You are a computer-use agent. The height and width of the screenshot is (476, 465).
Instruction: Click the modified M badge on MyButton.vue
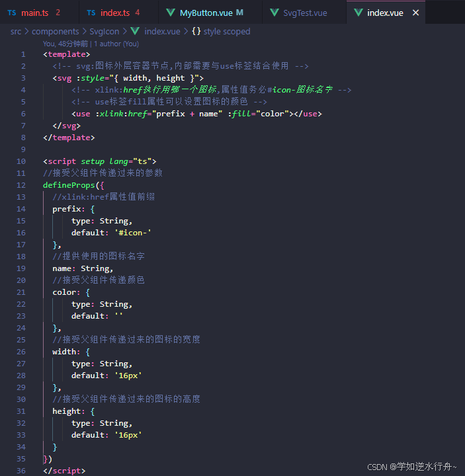pos(239,13)
